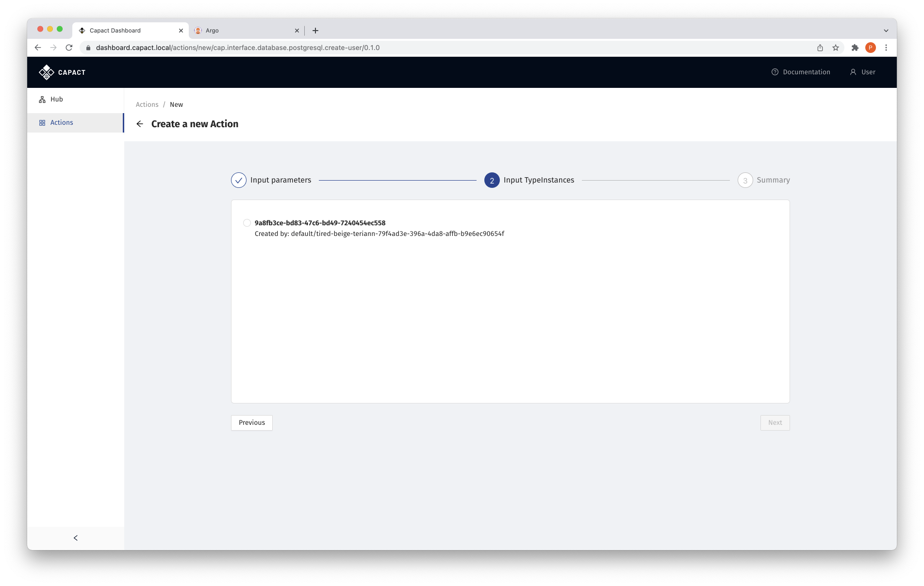Reload the page with browser refresh icon
924x586 pixels.
point(69,48)
